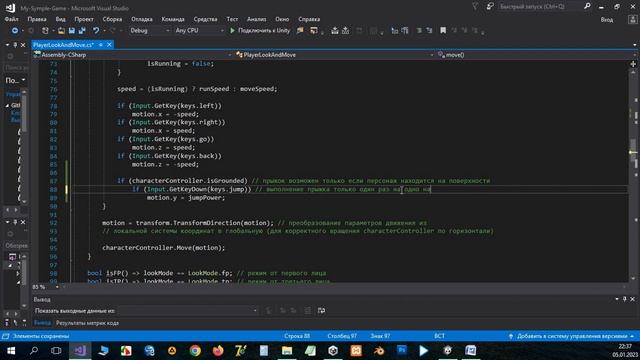
Task: Open Google Chrome from taskbar
Action: click(x=195, y=351)
